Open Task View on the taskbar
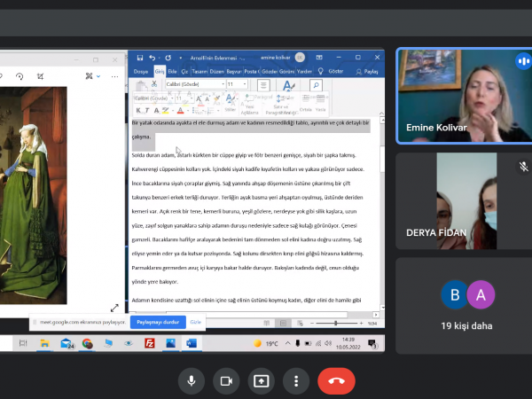This screenshot has width=532, height=399. (23, 343)
